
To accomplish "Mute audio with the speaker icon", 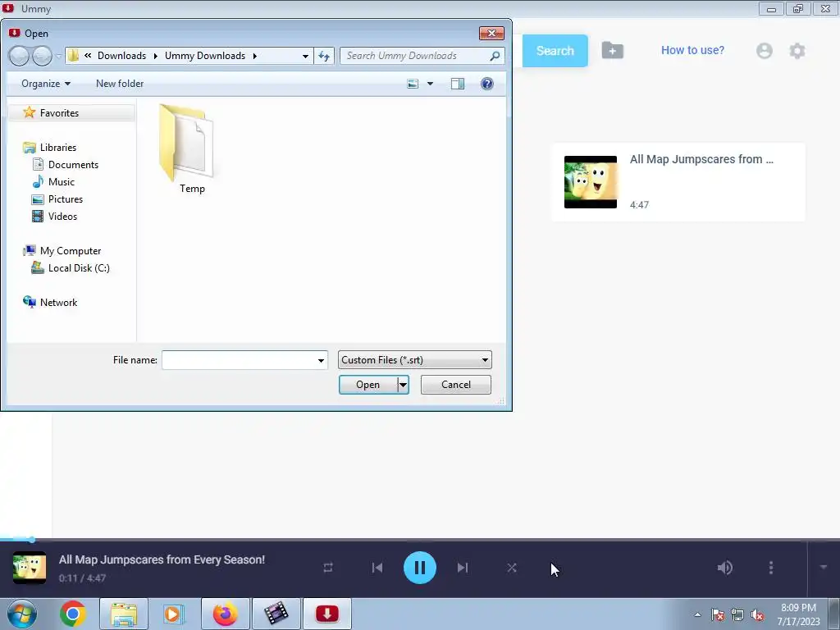I will tap(725, 568).
